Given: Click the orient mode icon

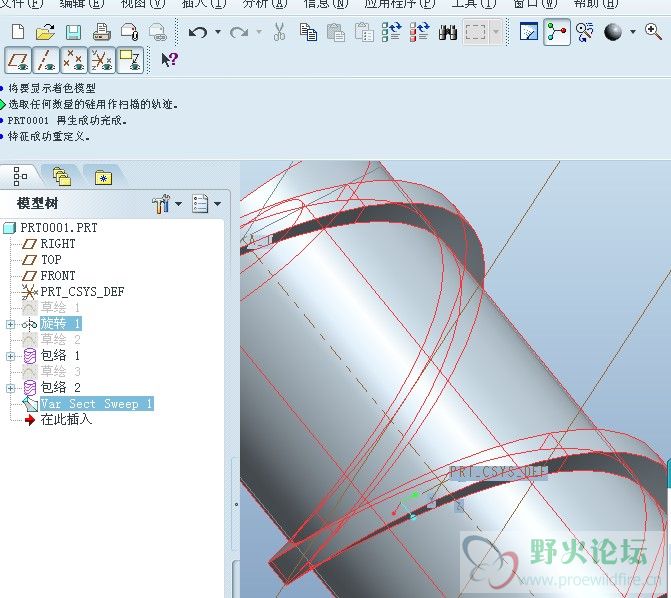Looking at the screenshot, I should (585, 32).
